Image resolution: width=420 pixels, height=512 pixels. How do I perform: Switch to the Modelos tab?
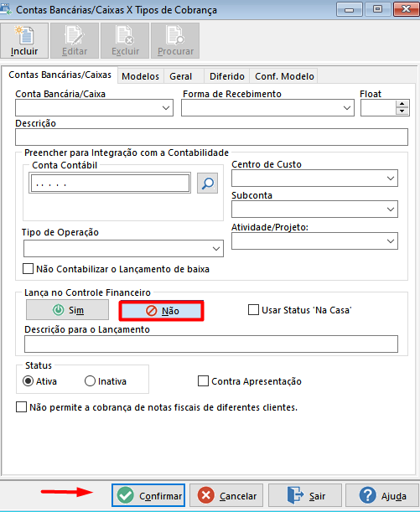141,76
